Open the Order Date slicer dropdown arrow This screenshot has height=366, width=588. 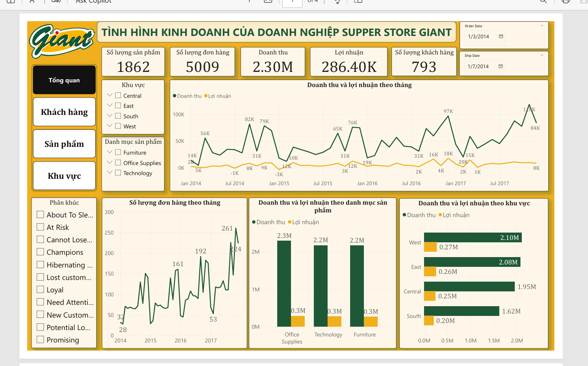tap(542, 26)
